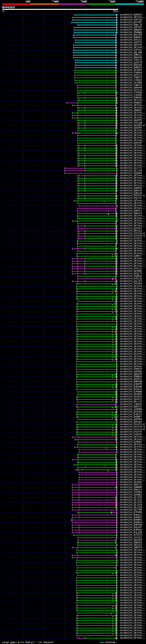Select the UniRef100_Q9NAR8 label

(131, 487)
